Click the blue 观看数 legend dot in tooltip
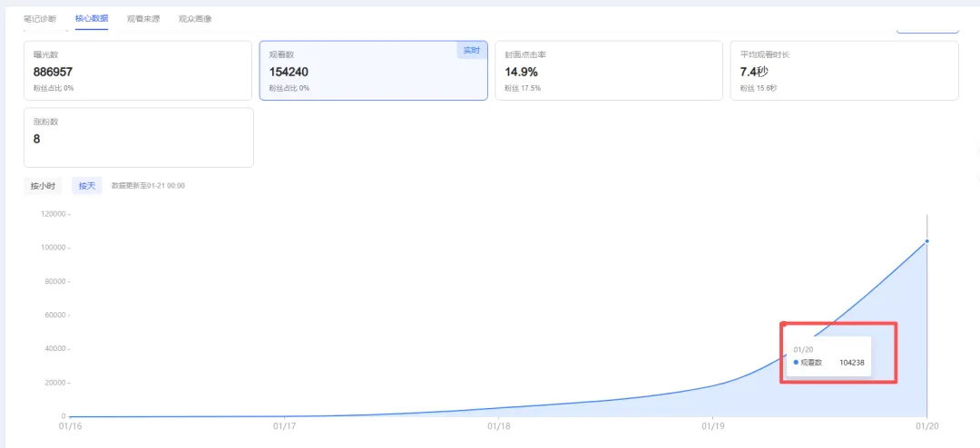Screen dimensions: 980x448 [x=796, y=362]
